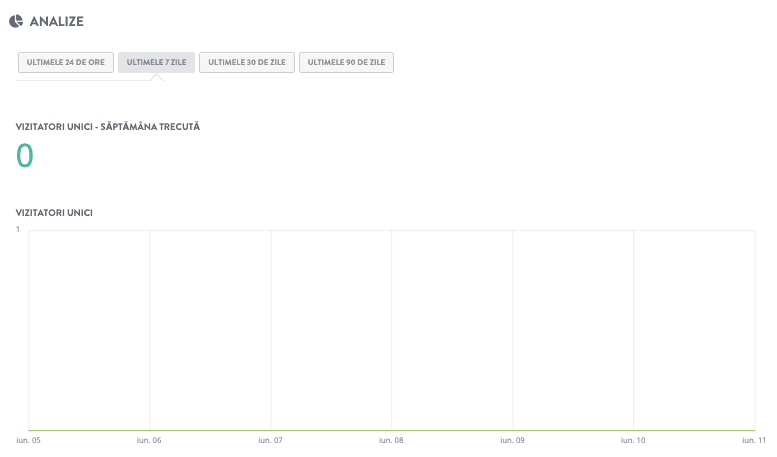Screen dimensions: 777x457
Task: Click the ANALIZE heading text
Action: click(x=56, y=21)
